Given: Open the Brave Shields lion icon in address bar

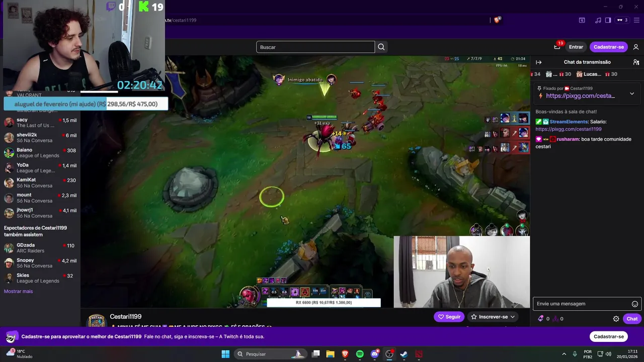Looking at the screenshot, I should point(497,20).
